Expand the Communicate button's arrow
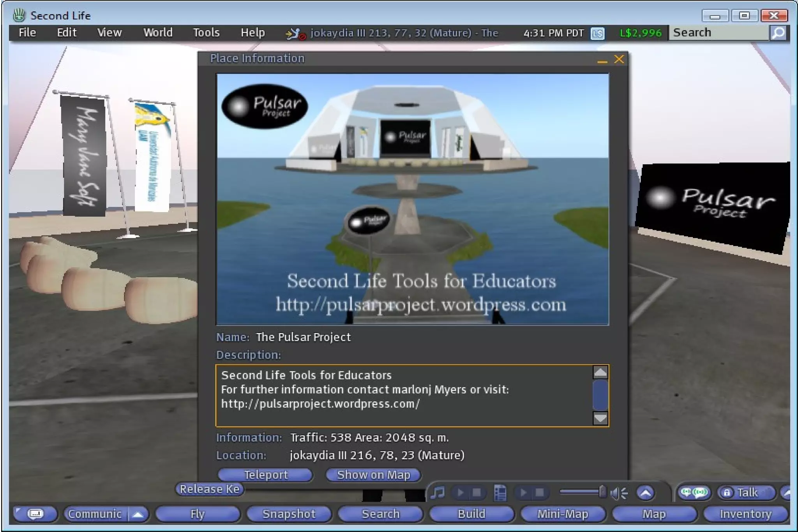Screen dimensions: 798x532 click(138, 514)
